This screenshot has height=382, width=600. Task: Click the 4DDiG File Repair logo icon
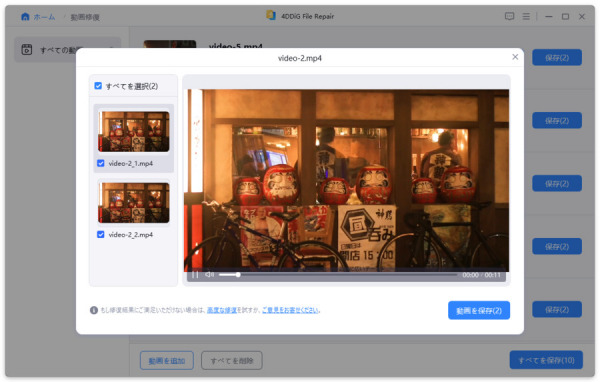[x=271, y=15]
